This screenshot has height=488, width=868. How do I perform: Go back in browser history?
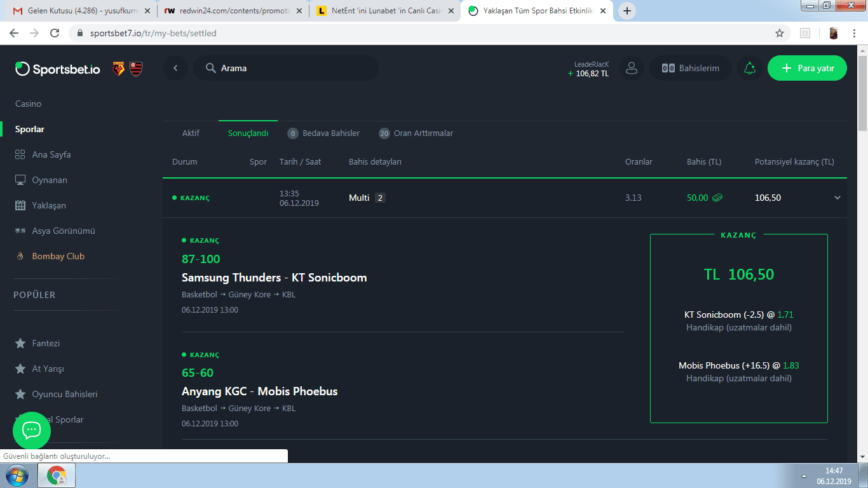pyautogui.click(x=14, y=33)
